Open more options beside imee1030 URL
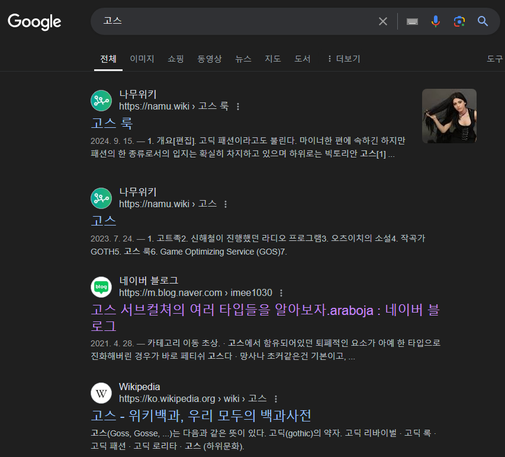This screenshot has height=457, width=505. (x=281, y=293)
